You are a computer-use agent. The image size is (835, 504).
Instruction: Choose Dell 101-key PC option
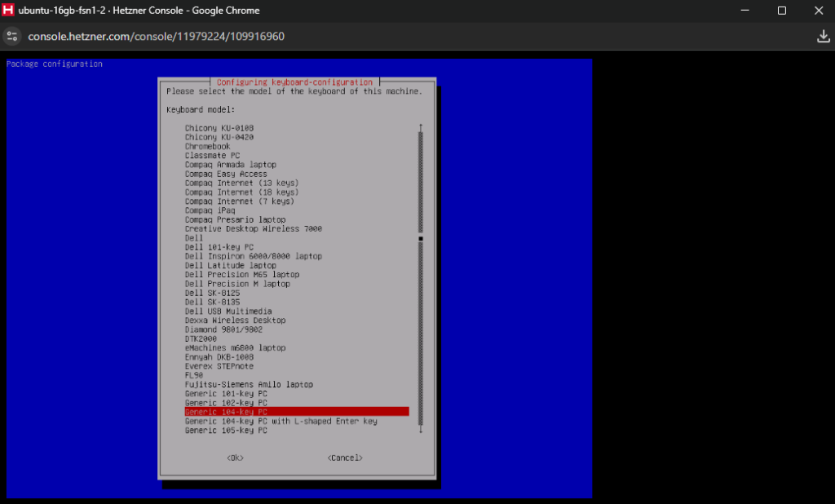(x=219, y=247)
